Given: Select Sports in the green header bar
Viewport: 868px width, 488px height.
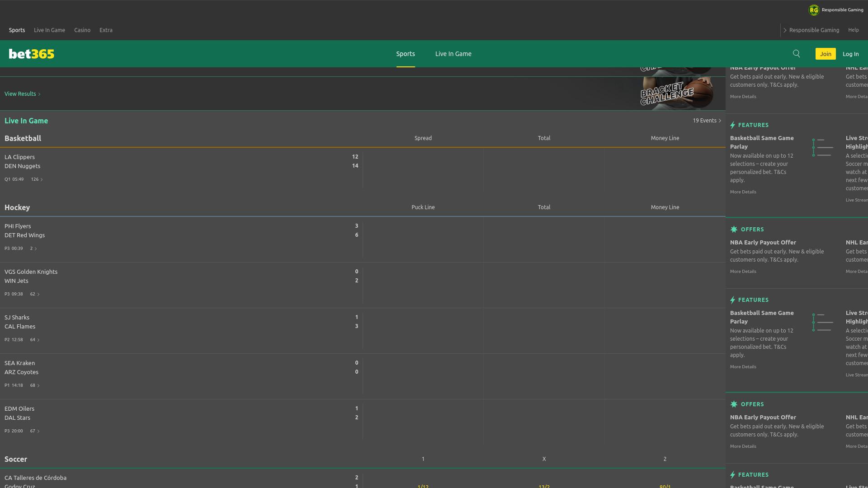Looking at the screenshot, I should pos(406,54).
